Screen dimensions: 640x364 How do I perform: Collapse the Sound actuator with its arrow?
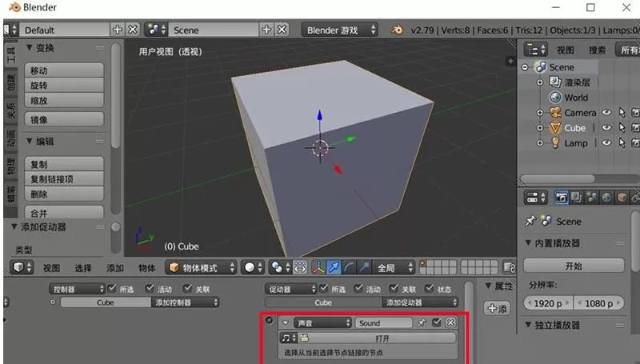tap(286, 322)
